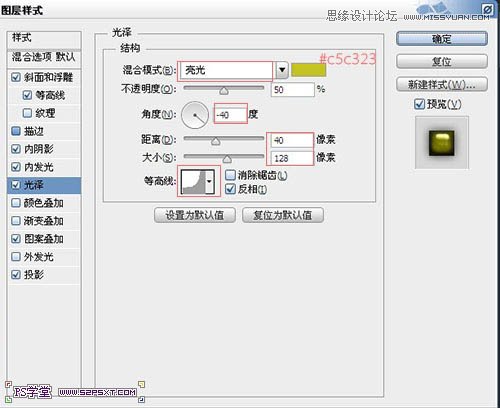Click the 亮光 blend mode combo box

tap(226, 70)
